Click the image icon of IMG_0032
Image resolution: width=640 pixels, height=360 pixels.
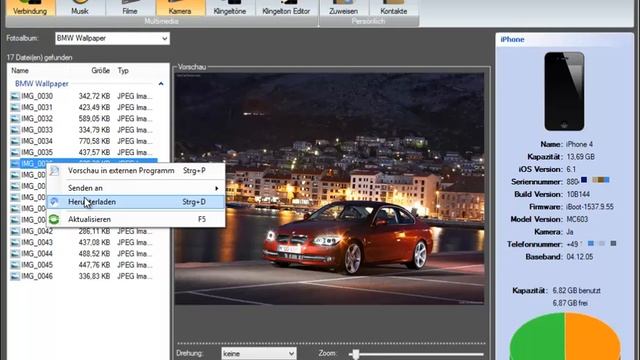(15, 119)
